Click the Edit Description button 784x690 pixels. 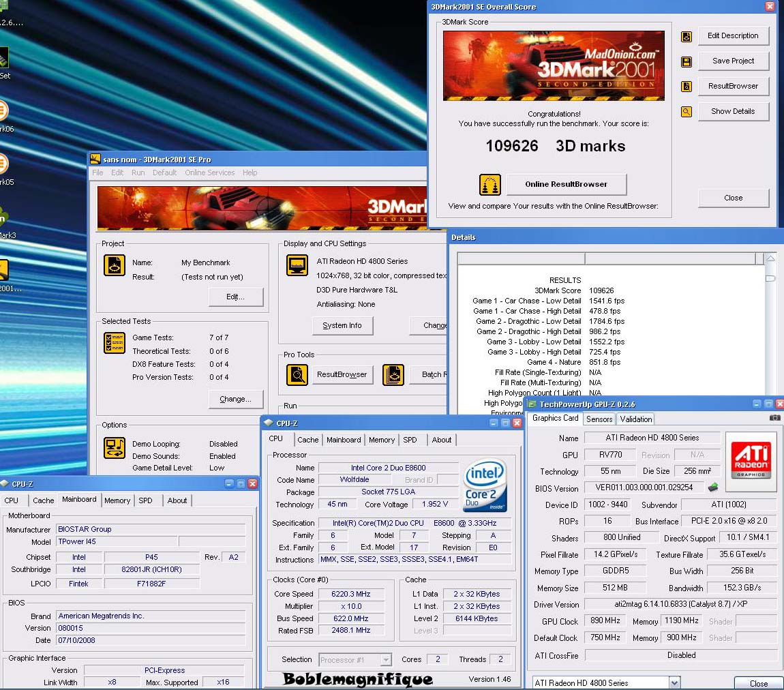point(733,36)
